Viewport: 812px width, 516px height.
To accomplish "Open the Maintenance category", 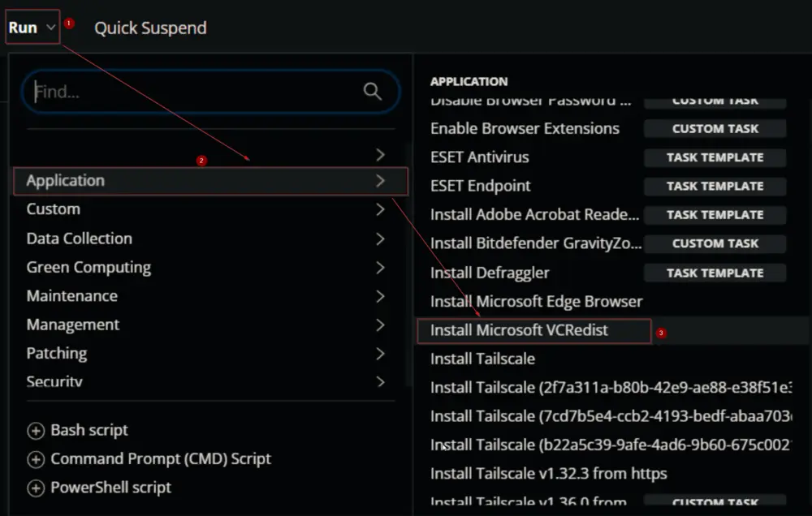I will [72, 296].
